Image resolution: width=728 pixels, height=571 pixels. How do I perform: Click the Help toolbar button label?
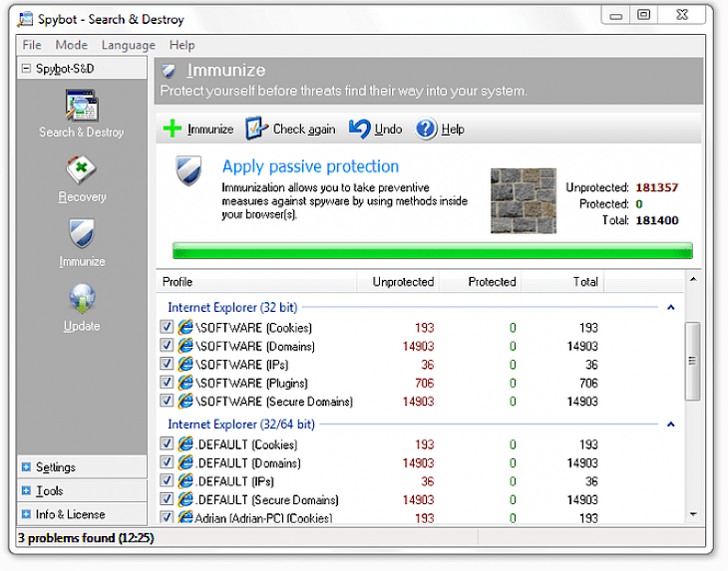453,129
